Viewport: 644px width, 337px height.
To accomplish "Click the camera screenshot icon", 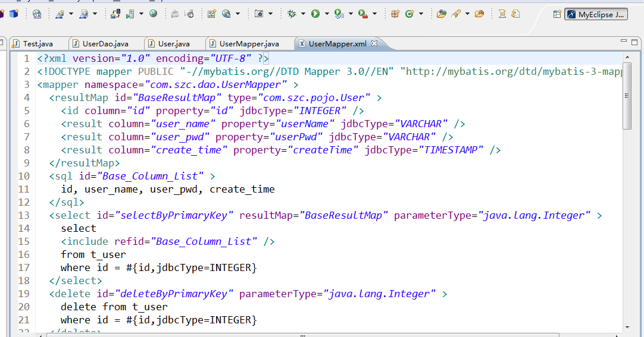I will 259,14.
